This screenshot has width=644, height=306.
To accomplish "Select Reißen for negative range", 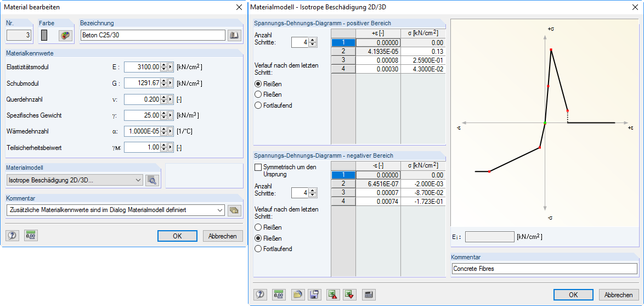I will [x=258, y=227].
